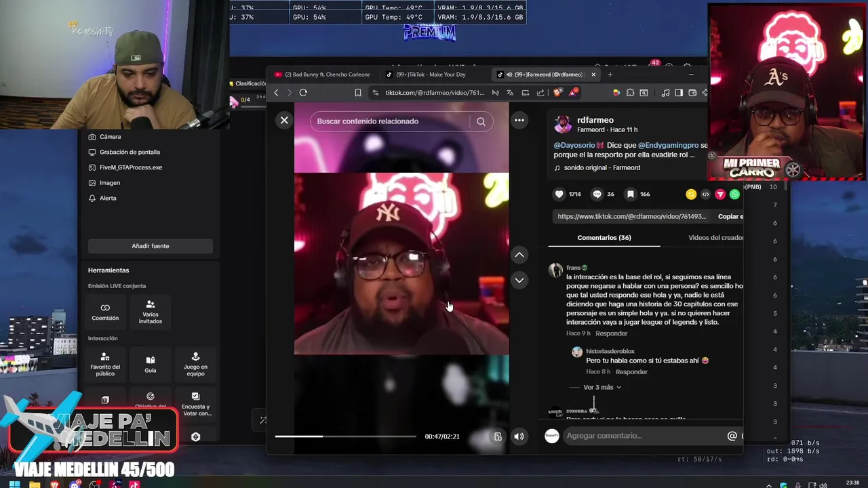
Task: Open the sonido original - Farmeord link
Action: tap(597, 168)
